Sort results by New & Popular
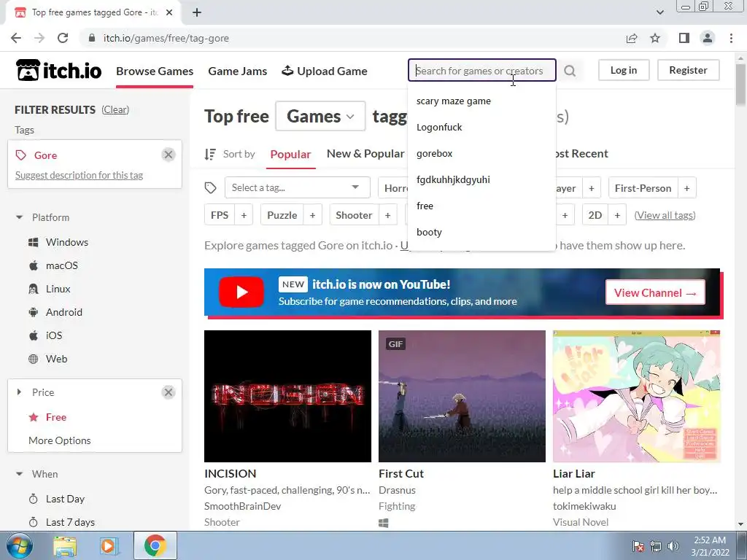747x560 pixels. click(x=365, y=154)
